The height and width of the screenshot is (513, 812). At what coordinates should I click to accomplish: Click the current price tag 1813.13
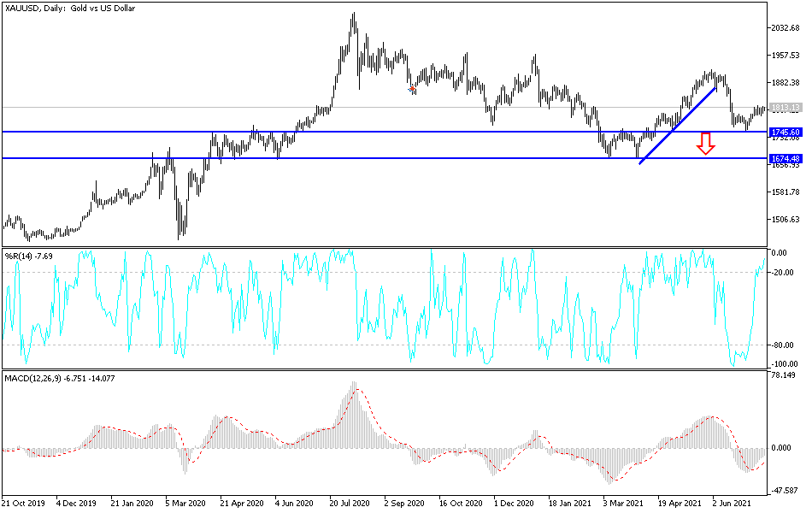(x=786, y=108)
